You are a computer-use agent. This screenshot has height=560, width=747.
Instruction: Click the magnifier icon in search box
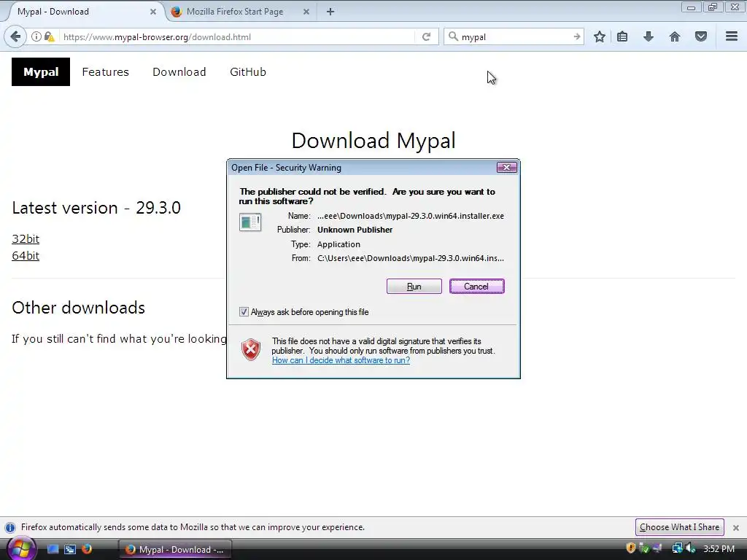[453, 36]
